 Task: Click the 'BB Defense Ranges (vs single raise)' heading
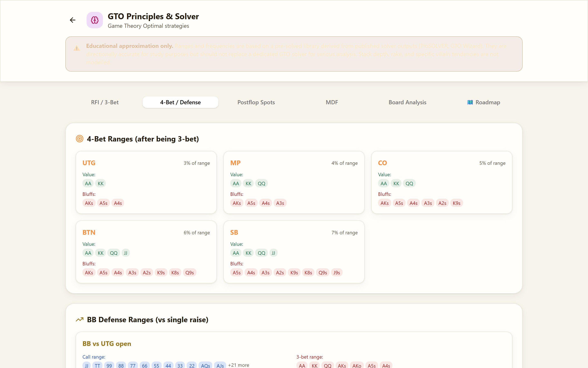148,320
